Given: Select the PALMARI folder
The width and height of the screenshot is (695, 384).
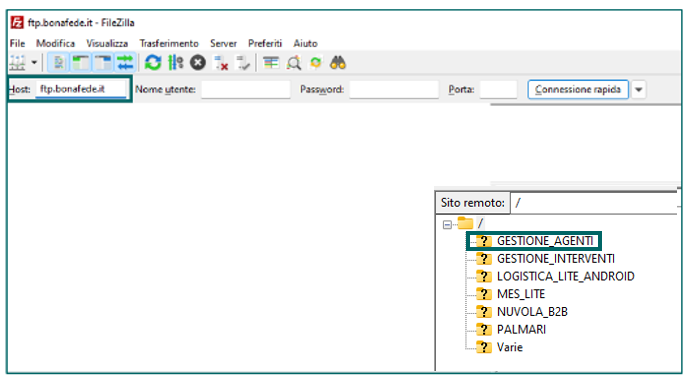Looking at the screenshot, I should [x=511, y=329].
